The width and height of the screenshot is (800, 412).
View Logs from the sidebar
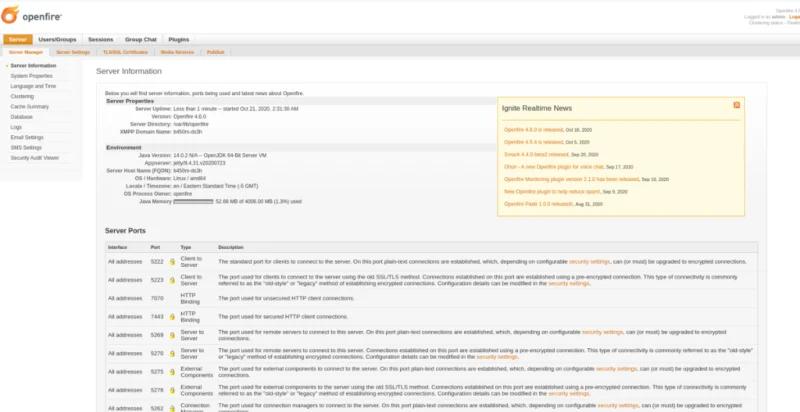tap(16, 127)
